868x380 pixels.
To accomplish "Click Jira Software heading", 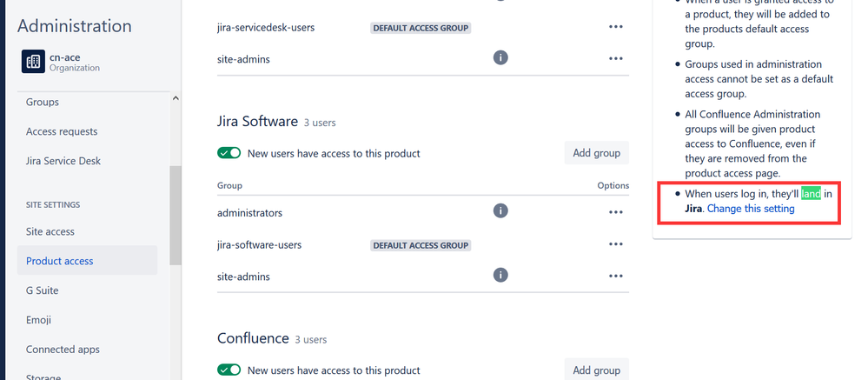I will (x=257, y=122).
